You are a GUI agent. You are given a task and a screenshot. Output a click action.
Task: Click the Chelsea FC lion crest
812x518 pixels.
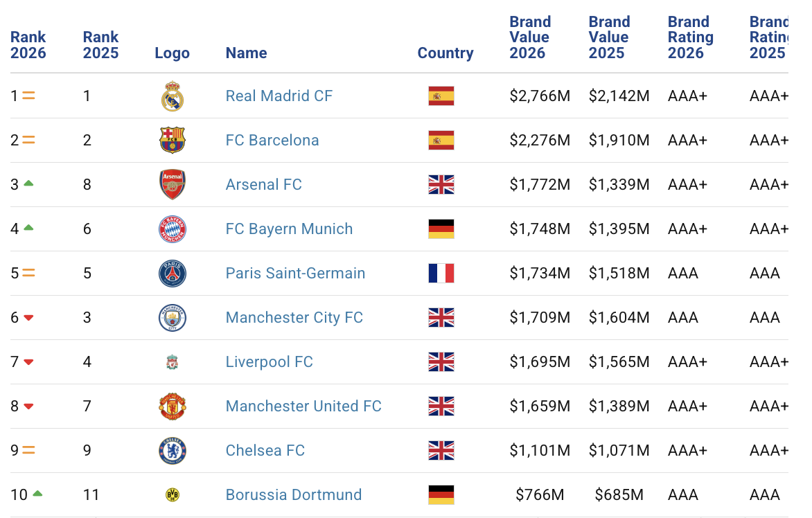click(173, 451)
